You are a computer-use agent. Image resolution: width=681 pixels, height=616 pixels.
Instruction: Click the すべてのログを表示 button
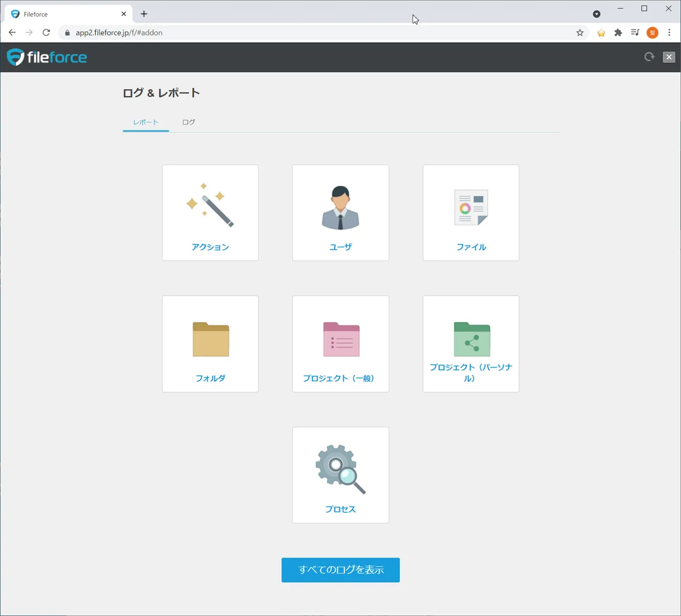point(340,570)
